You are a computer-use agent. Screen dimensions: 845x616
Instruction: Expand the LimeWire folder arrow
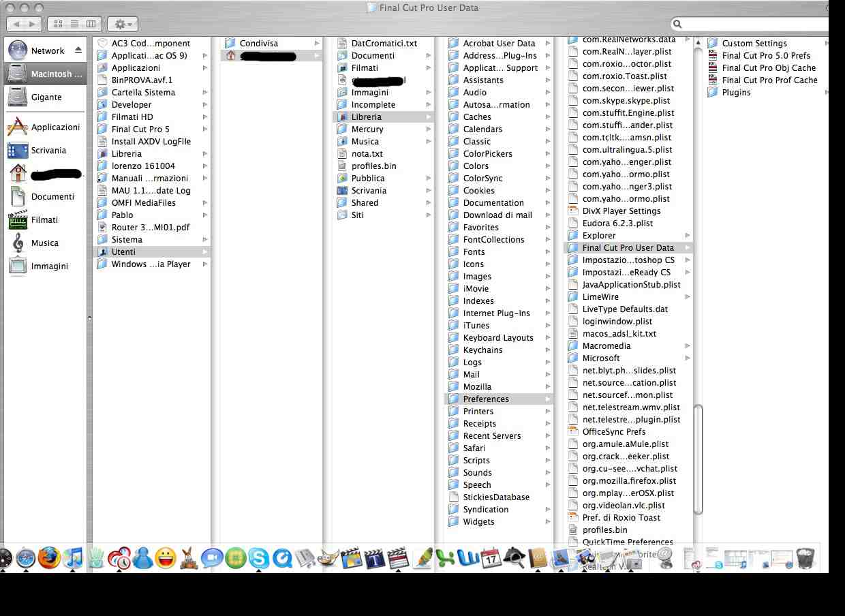click(688, 296)
